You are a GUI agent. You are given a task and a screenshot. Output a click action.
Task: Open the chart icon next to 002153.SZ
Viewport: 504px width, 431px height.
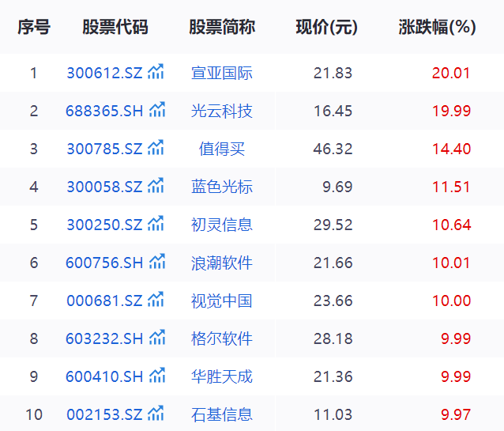156,414
